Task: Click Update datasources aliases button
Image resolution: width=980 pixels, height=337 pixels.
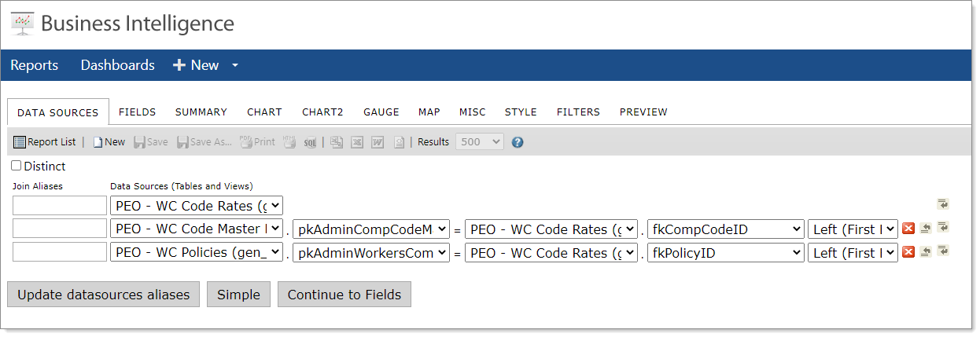Action: coord(104,295)
